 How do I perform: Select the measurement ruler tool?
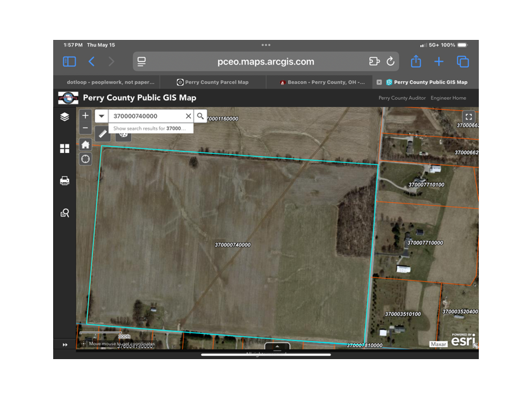(x=102, y=134)
